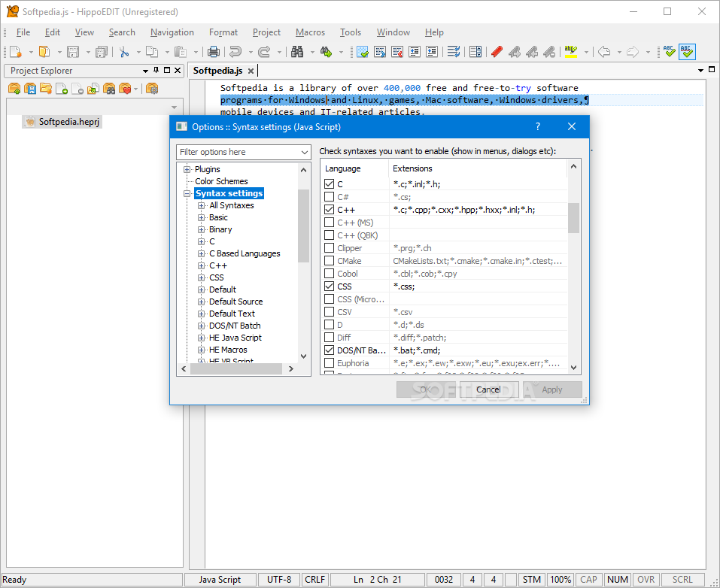Click the Open file toolbar icon
This screenshot has height=588, width=720.
[44, 51]
